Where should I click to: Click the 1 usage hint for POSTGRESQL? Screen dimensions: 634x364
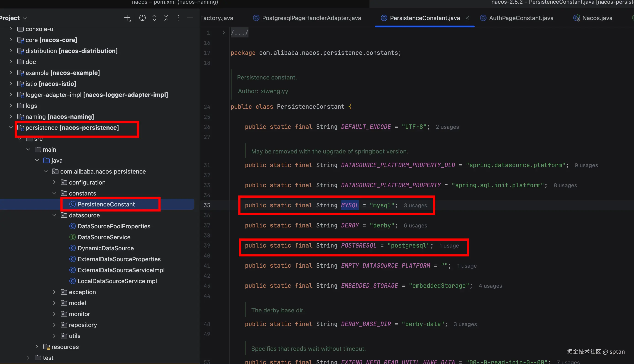[449, 246]
